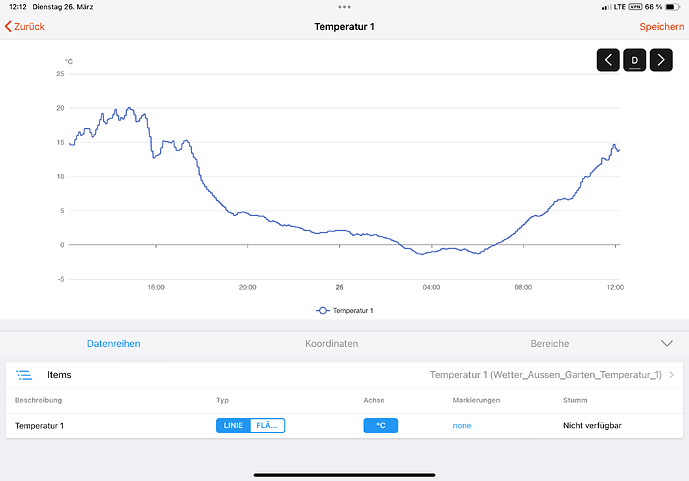The image size is (689, 481).
Task: Select LINIE chart type
Action: coord(233,425)
